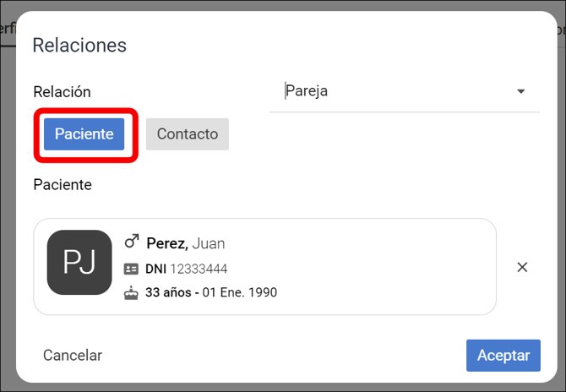Click the DNI number 12333444
Image resolution: width=566 pixels, height=392 pixels.
tap(199, 269)
